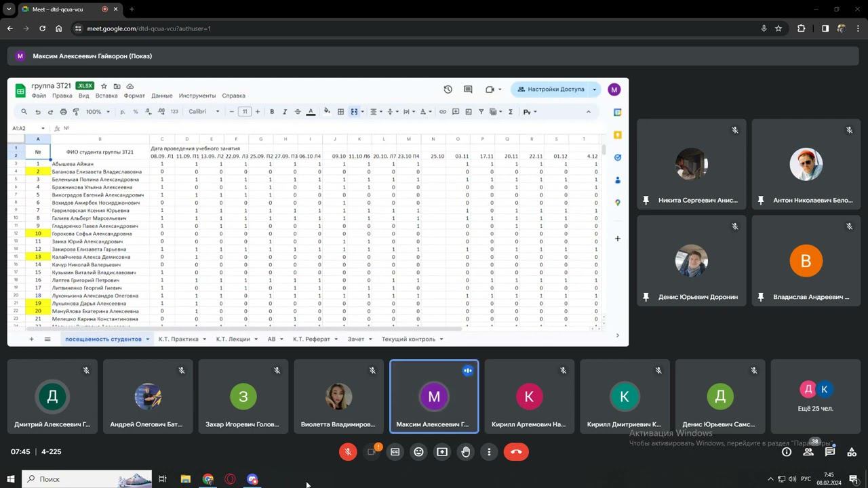Screen dimensions: 868x488
Task: Open the Google Tasks side panel icon
Action: (618, 157)
